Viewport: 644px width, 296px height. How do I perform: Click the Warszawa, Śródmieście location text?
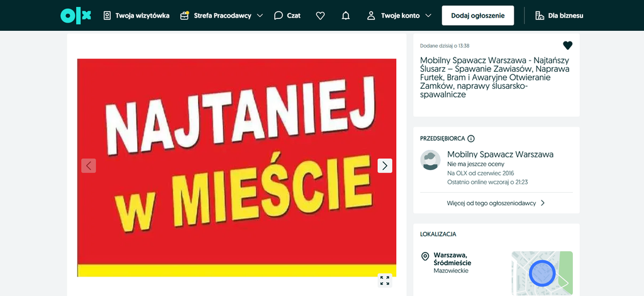click(452, 259)
